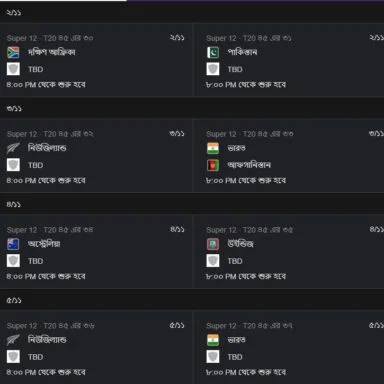This screenshot has height=384, width=384.
Task: Open the Super 12 match 30 card title
Action: coord(50,38)
